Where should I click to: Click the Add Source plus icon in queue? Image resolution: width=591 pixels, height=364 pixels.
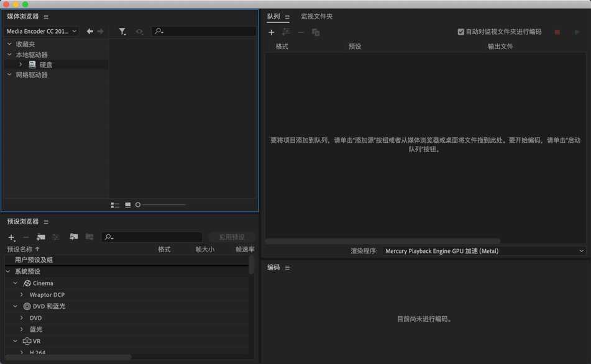click(x=272, y=32)
